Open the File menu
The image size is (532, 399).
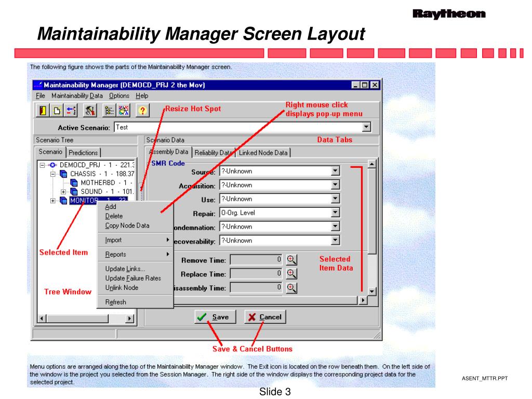point(41,96)
